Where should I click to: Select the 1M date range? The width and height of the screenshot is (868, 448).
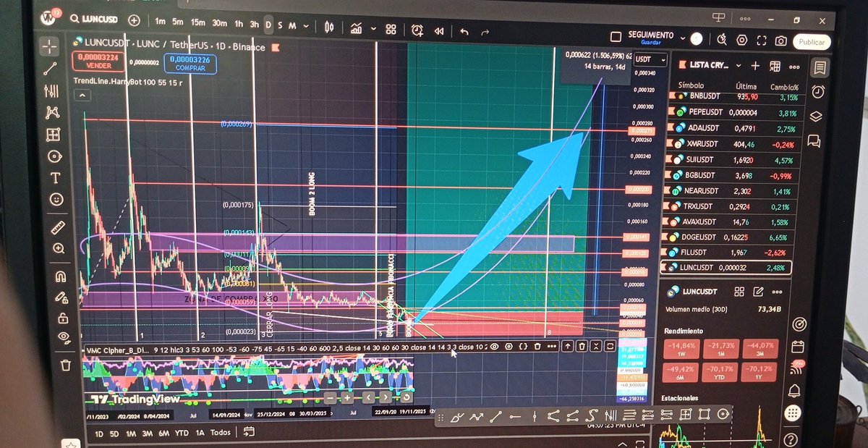click(131, 433)
